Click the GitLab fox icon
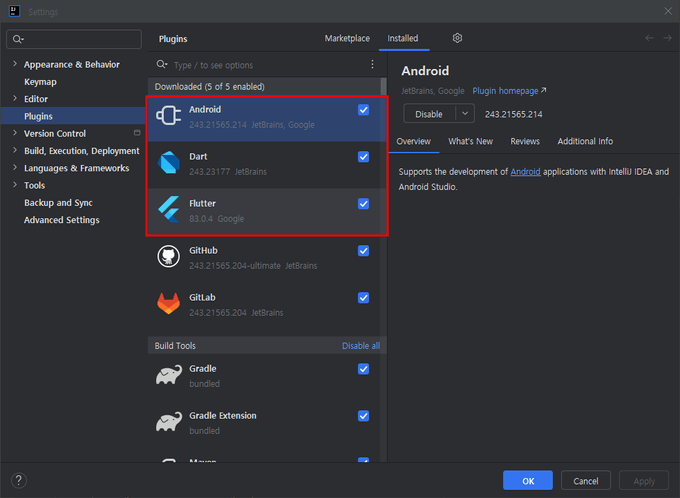 pos(168,304)
